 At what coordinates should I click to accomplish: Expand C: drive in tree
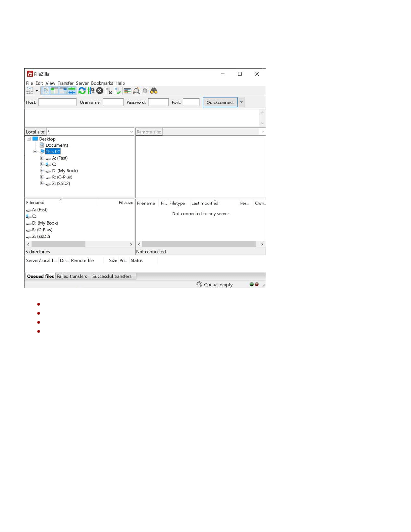coord(42,164)
